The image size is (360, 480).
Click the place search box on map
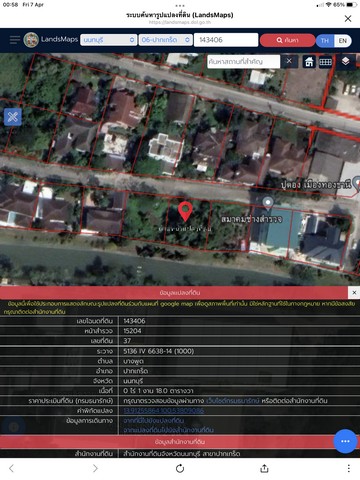(x=243, y=62)
